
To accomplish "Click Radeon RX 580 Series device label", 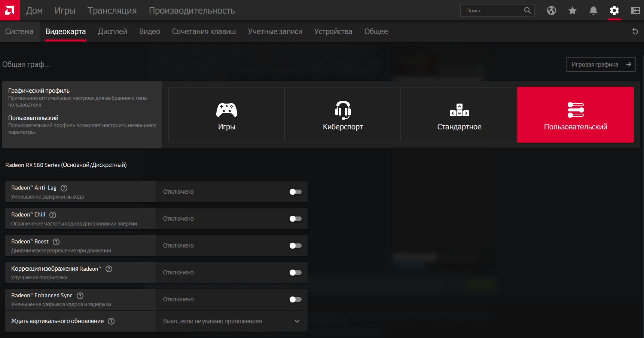I will 66,165.
